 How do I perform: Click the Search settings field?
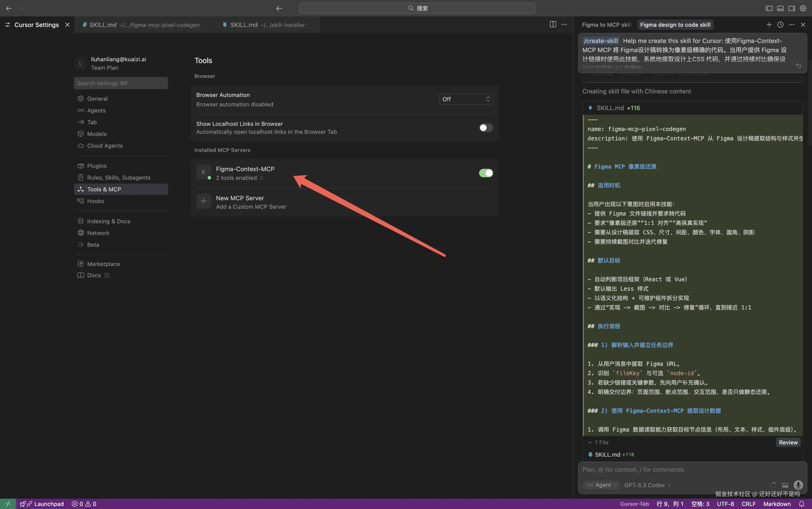tap(121, 83)
